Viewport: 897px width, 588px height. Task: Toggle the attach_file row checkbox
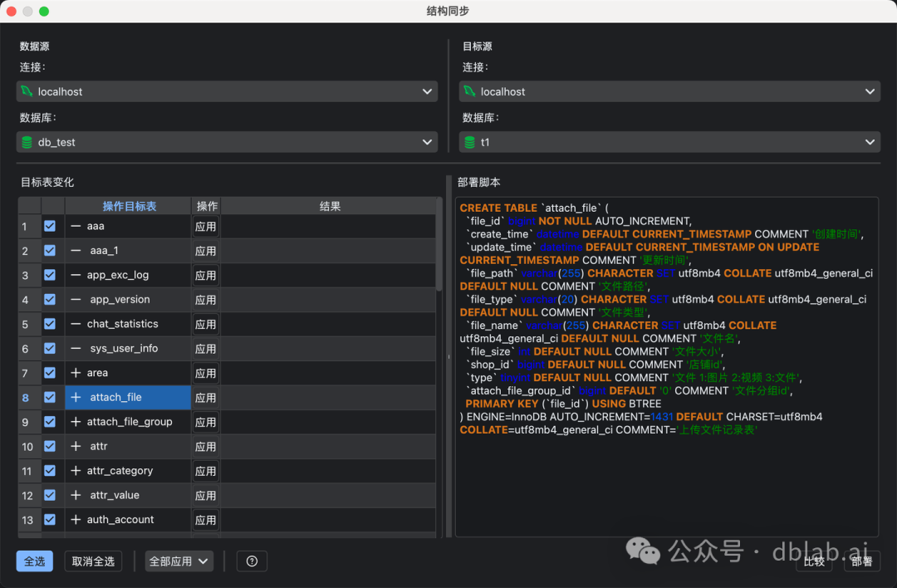coord(50,397)
